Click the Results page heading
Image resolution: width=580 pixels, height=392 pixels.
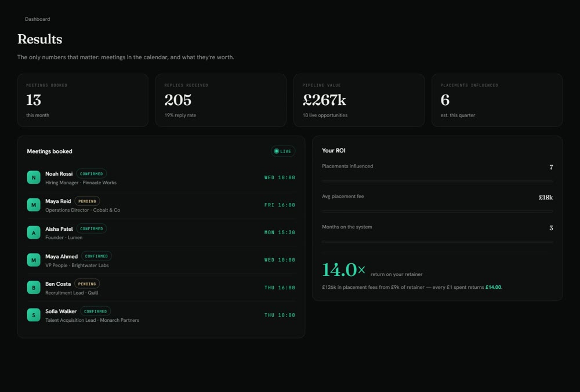[39, 39]
